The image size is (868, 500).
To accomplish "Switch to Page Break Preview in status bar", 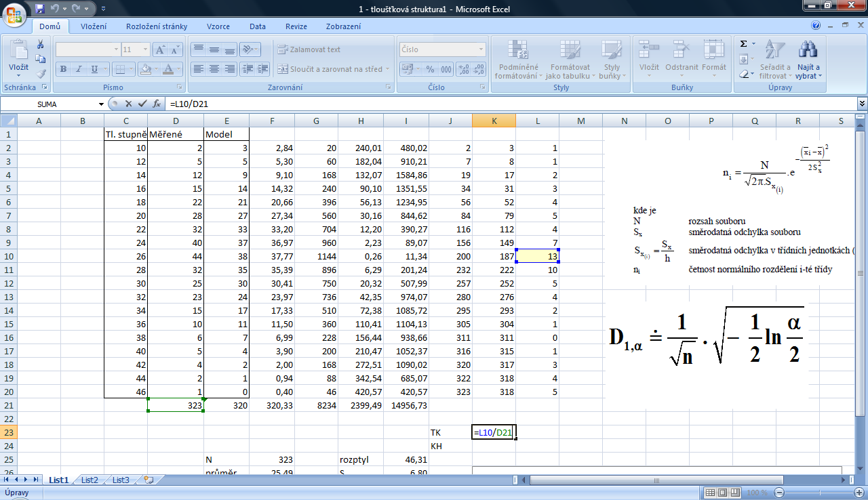I will pyautogui.click(x=736, y=493).
